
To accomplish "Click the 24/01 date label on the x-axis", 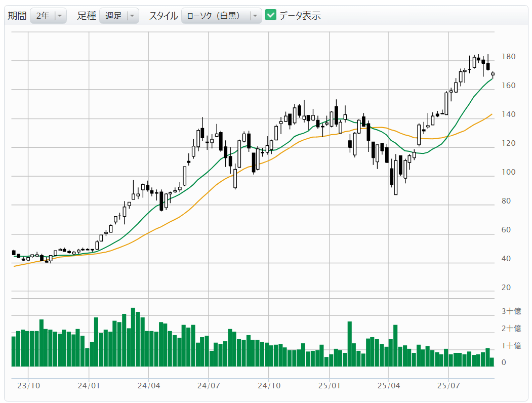I will click(89, 386).
